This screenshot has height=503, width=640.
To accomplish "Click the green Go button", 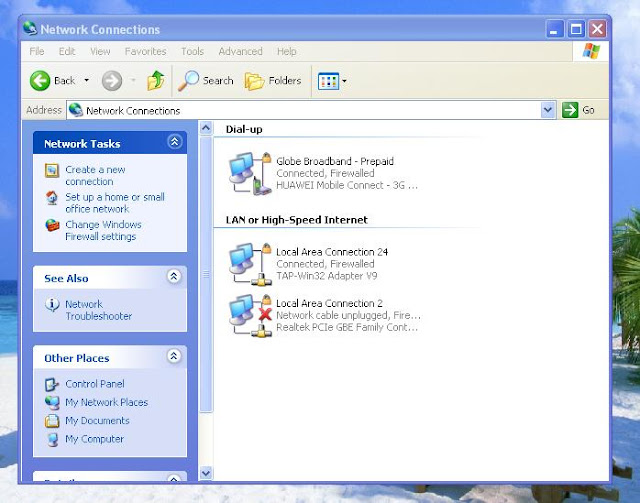I will click(579, 110).
